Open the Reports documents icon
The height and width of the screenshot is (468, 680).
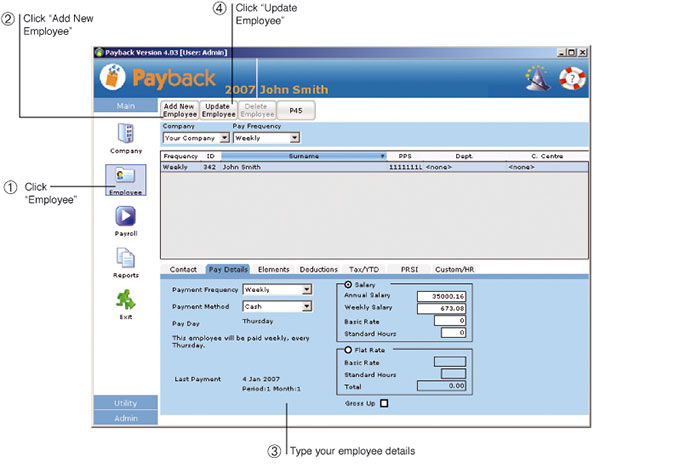(x=125, y=259)
